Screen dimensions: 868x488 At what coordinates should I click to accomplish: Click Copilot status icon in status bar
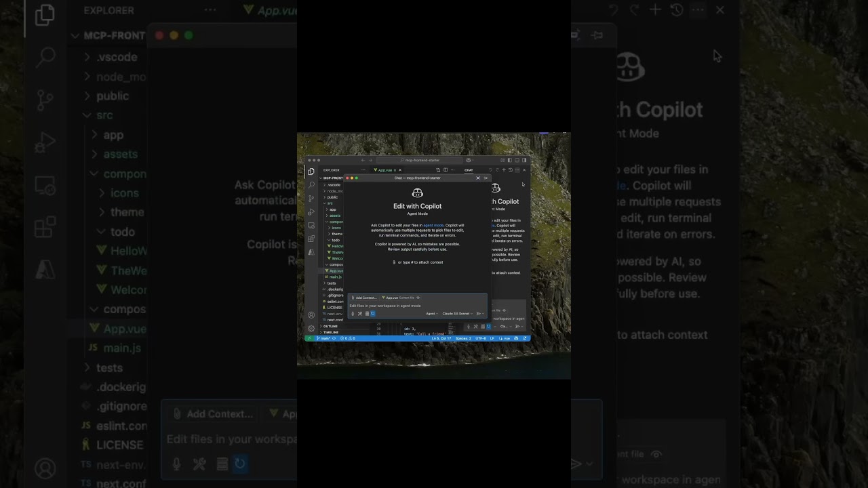pyautogui.click(x=516, y=338)
